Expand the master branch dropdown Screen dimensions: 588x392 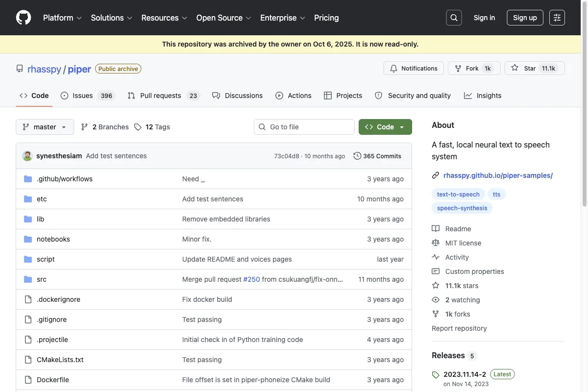pos(45,127)
